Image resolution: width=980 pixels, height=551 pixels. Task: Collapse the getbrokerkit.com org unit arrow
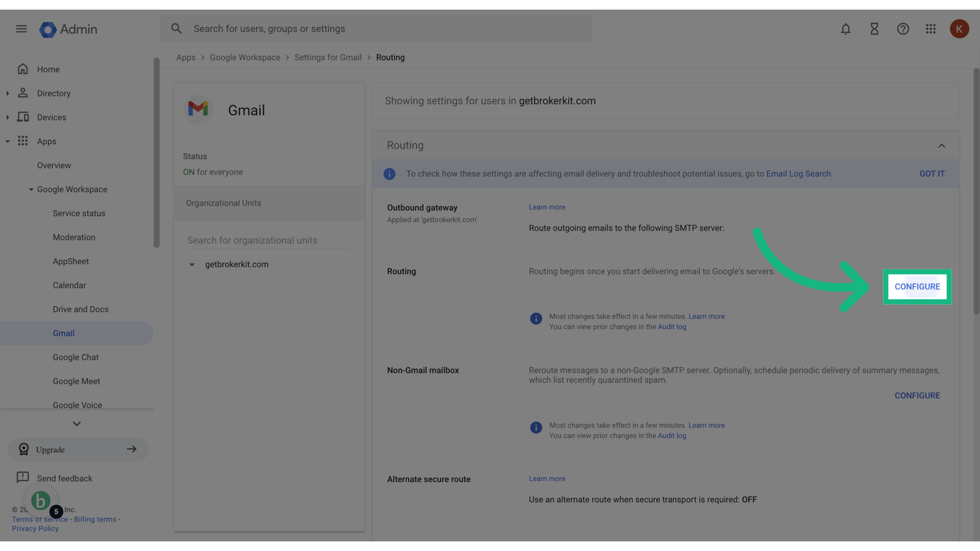coord(192,265)
